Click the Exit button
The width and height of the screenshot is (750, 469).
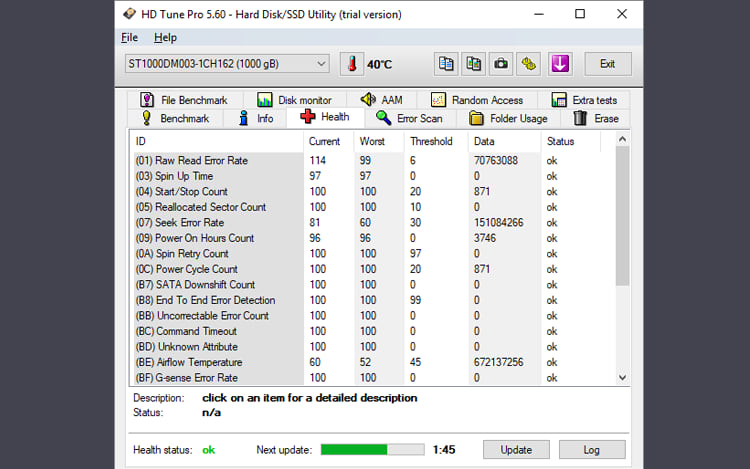point(607,64)
